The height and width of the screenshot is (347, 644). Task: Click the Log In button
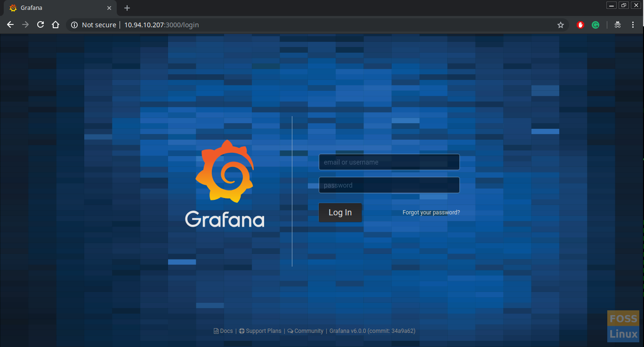[x=340, y=213]
